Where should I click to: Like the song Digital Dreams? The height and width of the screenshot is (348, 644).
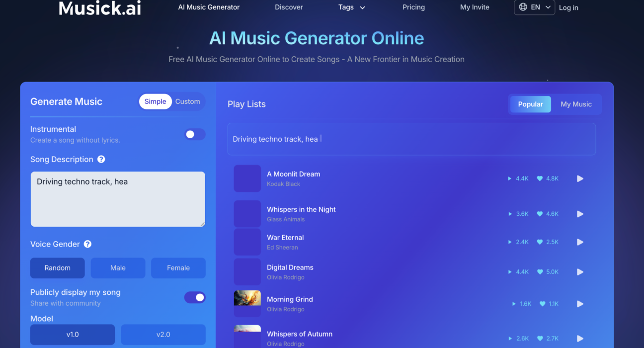[540, 271]
